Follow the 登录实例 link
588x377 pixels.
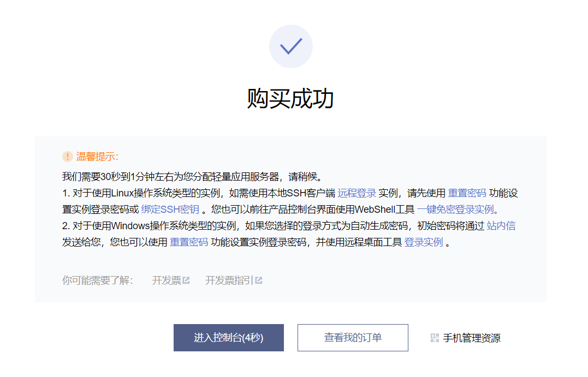423,242
